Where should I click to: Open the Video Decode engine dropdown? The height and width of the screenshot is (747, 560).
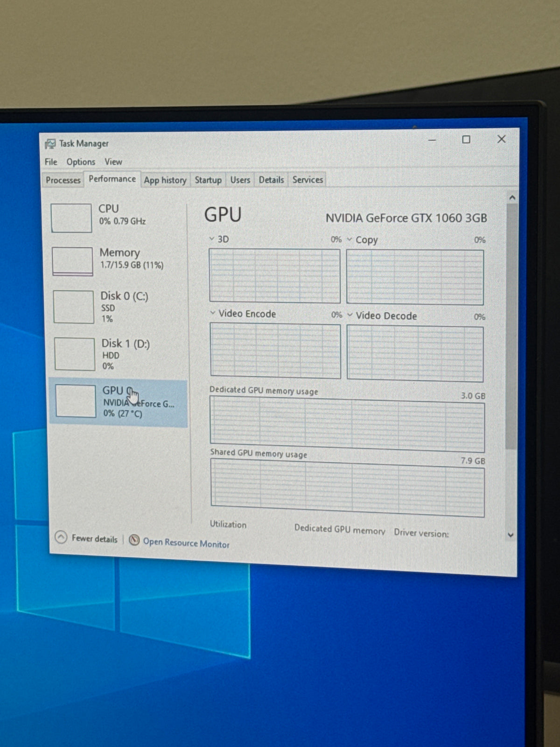click(x=350, y=315)
